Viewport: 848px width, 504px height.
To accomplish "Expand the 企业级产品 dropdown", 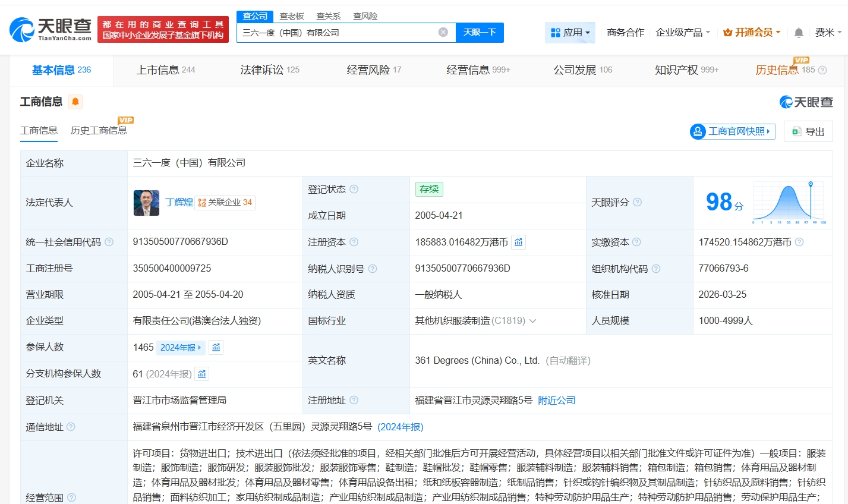I will coord(682,33).
